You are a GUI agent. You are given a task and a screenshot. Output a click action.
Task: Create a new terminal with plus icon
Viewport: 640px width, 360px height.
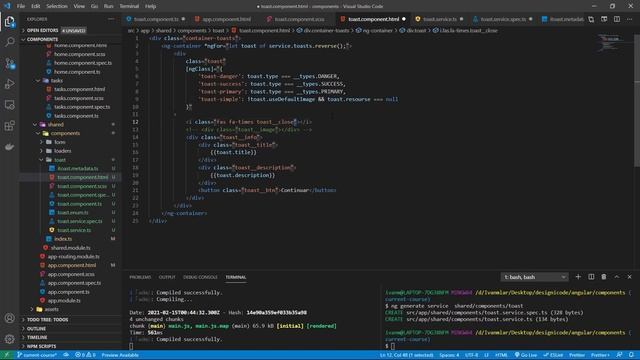(578, 277)
